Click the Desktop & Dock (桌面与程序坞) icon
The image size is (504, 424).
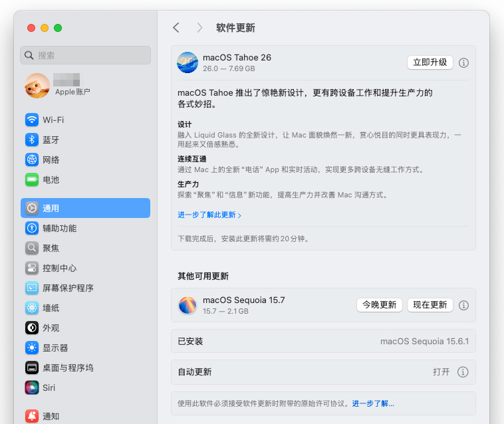(32, 368)
